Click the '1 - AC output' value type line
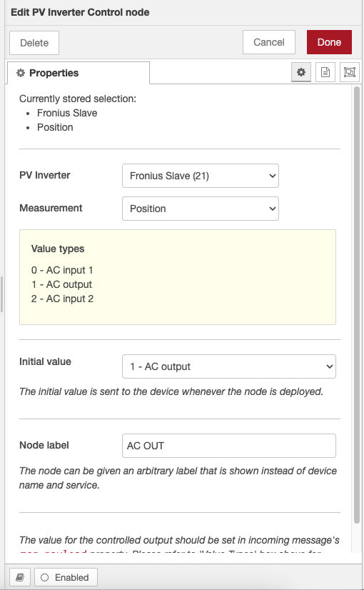Screen dimensions: 364x590 pos(61,284)
